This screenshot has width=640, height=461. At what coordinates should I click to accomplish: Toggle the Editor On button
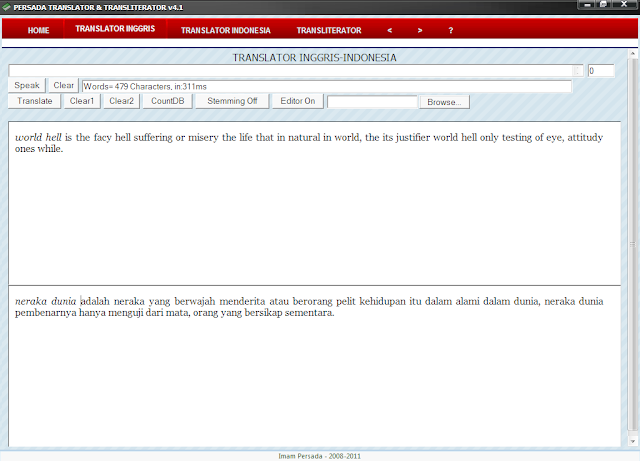tap(298, 101)
